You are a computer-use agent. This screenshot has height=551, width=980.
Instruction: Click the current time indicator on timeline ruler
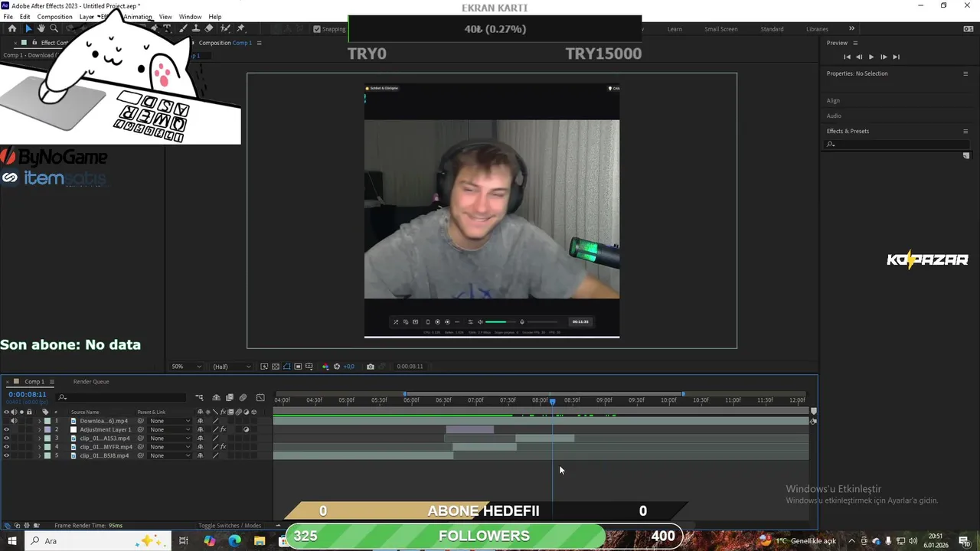[552, 401]
